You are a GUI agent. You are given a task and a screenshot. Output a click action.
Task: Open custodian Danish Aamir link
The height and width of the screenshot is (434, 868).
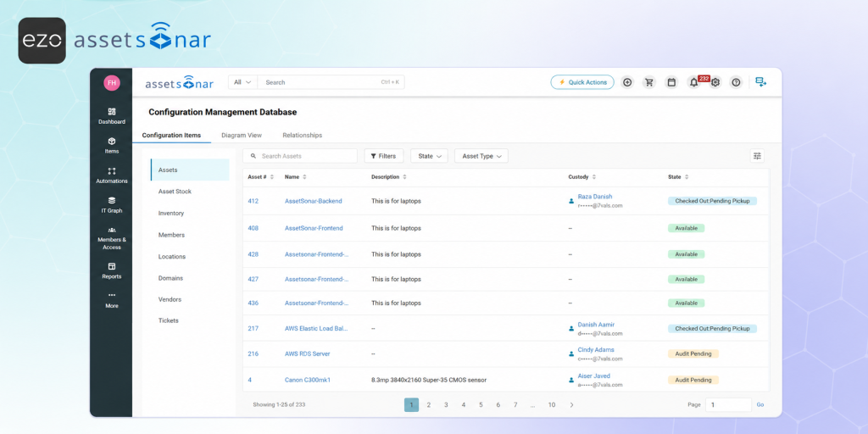596,325
